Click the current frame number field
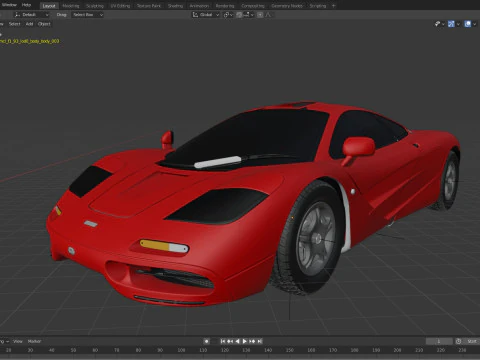This screenshot has width=480, height=360. [x=439, y=341]
